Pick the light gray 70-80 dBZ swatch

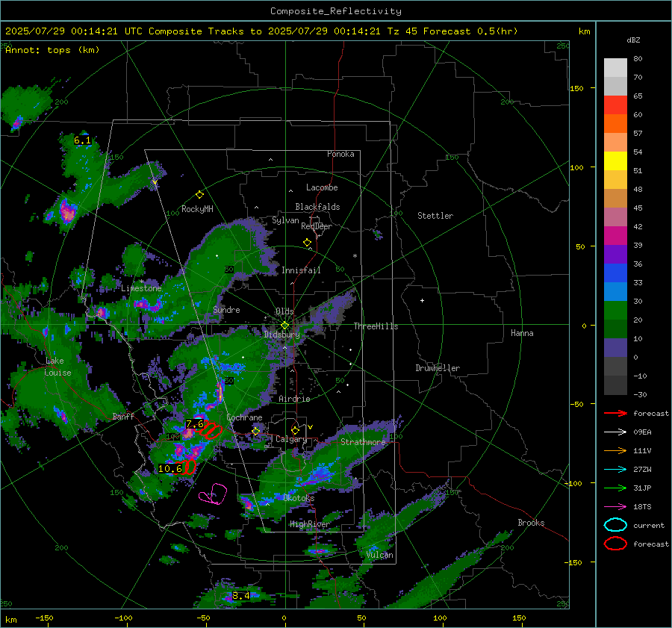tap(615, 68)
